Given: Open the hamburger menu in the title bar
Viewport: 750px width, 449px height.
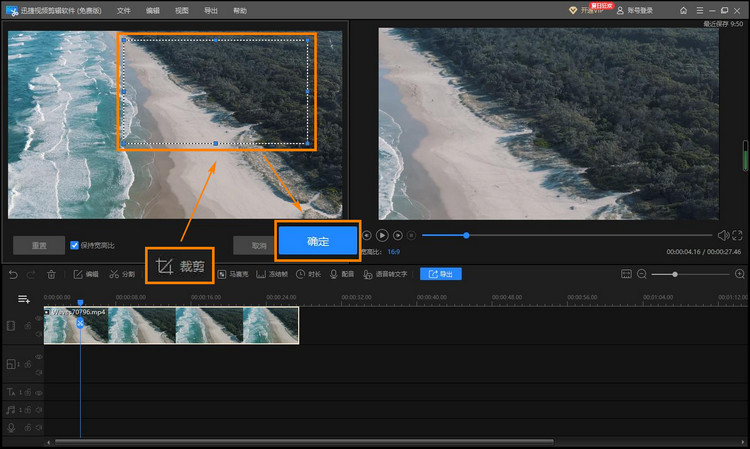Looking at the screenshot, I should (700, 10).
